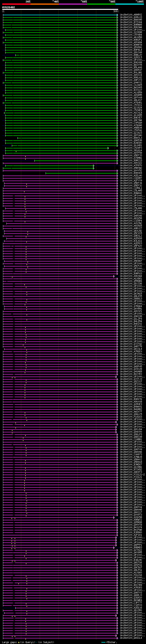Viewport: 146px width, 644px height.
Task: Click the UniRef100_Q96537 label
Action: 131,70
